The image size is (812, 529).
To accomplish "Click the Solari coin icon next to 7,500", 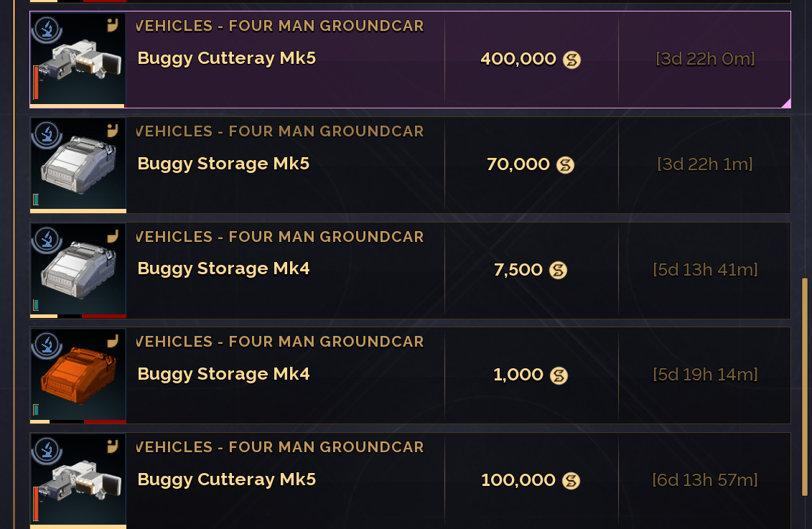I will (558, 271).
